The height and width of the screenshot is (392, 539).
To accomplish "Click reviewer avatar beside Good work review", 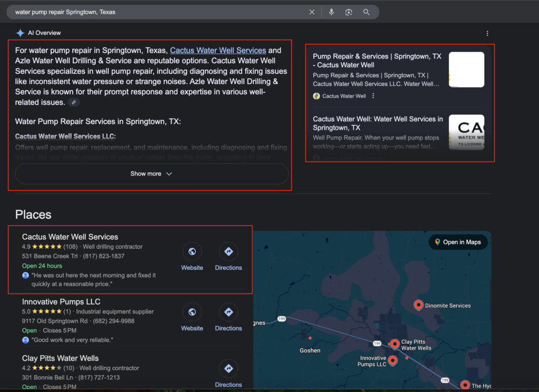I will point(25,340).
